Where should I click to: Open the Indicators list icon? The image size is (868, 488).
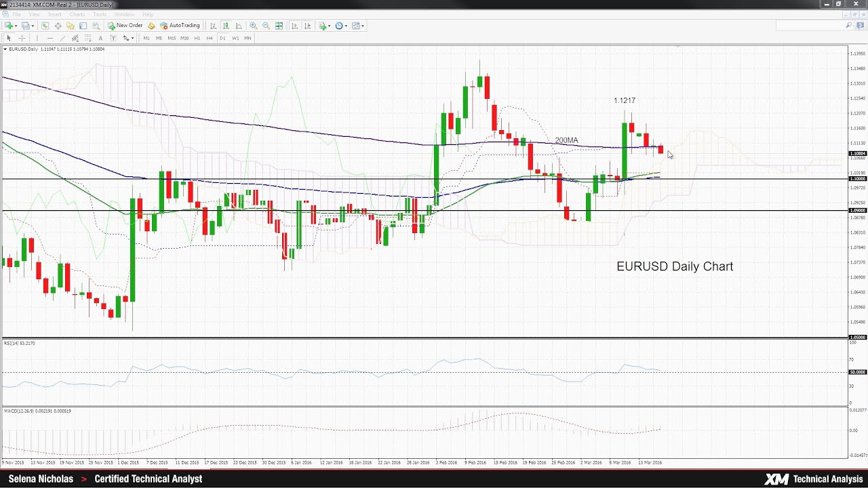click(323, 26)
